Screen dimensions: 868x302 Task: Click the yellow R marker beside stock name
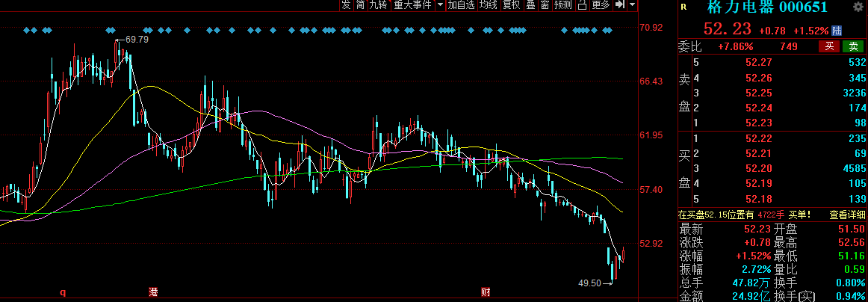(683, 7)
